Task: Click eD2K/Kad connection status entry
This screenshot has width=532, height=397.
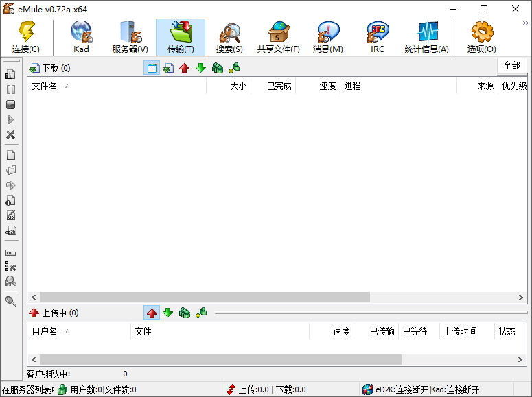Action: [437, 389]
